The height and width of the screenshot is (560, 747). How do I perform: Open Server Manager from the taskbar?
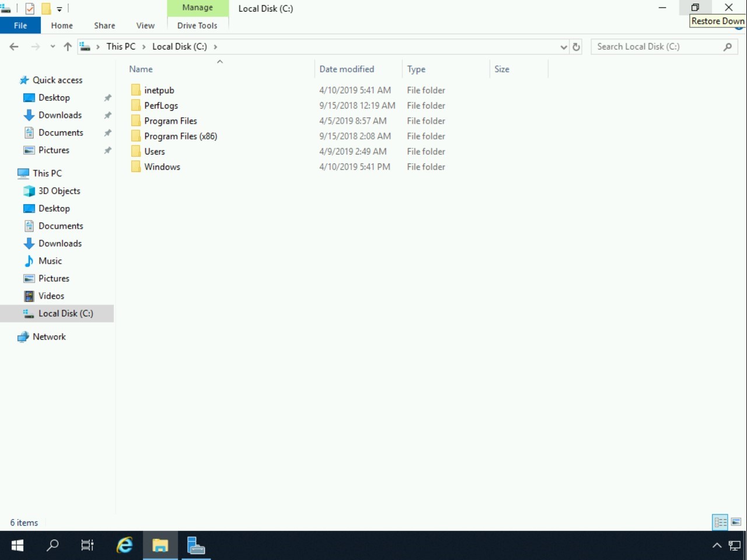196,545
